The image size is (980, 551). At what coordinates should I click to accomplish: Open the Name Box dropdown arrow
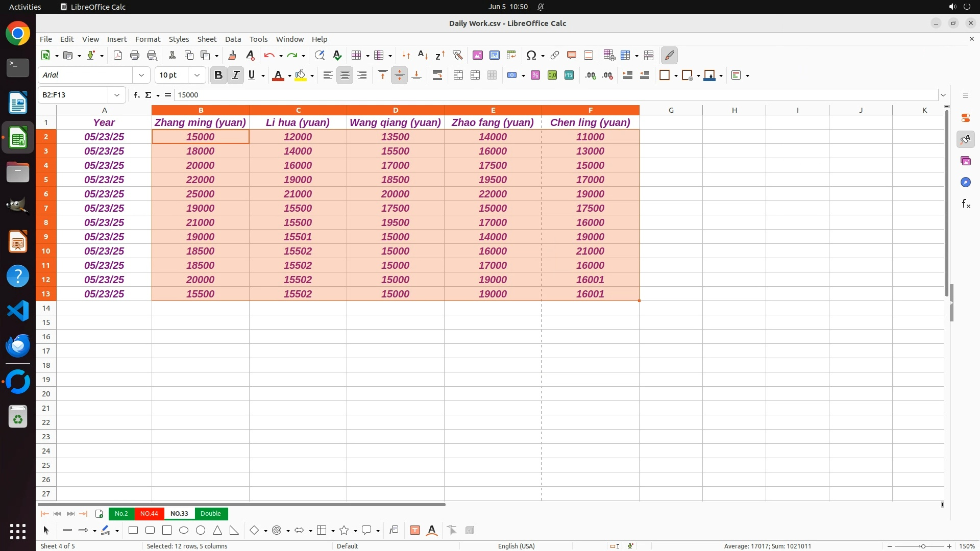point(117,95)
